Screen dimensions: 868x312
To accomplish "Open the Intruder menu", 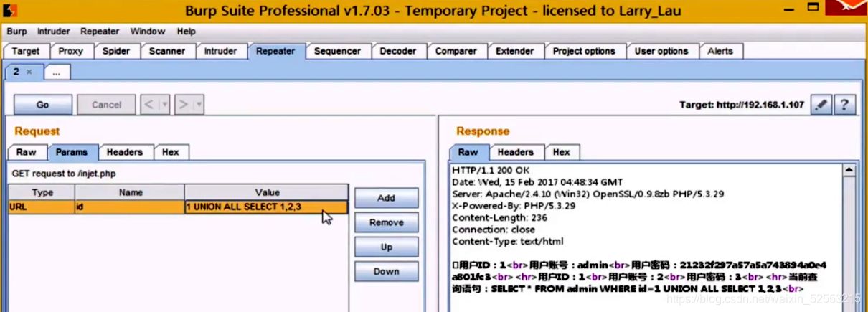I will click(x=54, y=32).
